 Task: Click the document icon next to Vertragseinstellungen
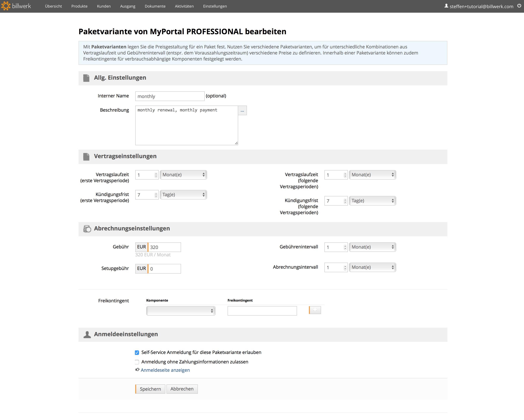[86, 156]
